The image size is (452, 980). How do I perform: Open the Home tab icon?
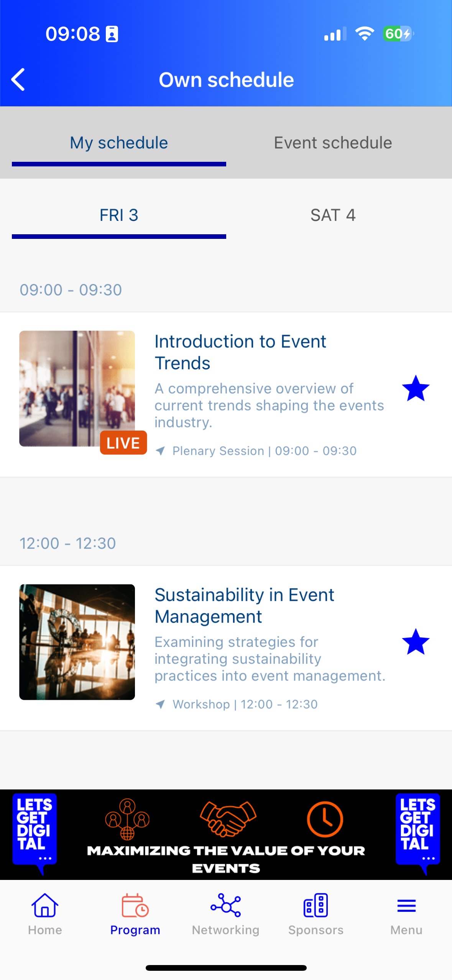click(x=45, y=906)
